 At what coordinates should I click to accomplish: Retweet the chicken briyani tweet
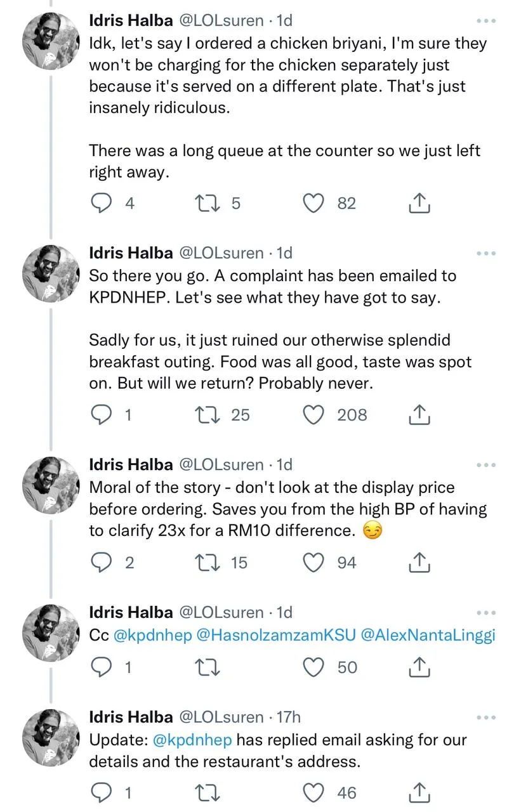tap(205, 204)
